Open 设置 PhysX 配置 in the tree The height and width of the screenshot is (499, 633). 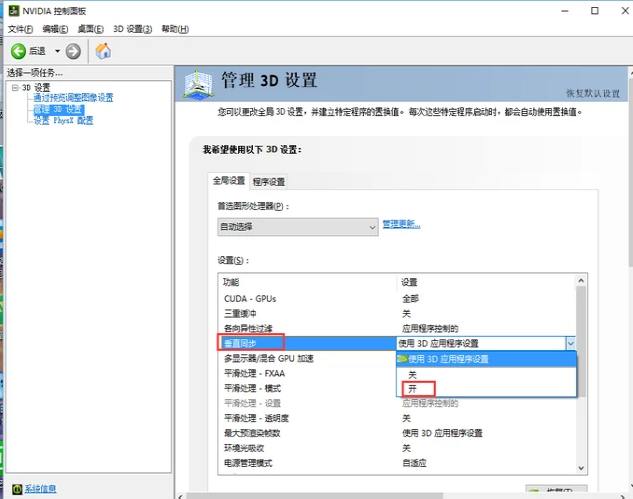click(63, 120)
